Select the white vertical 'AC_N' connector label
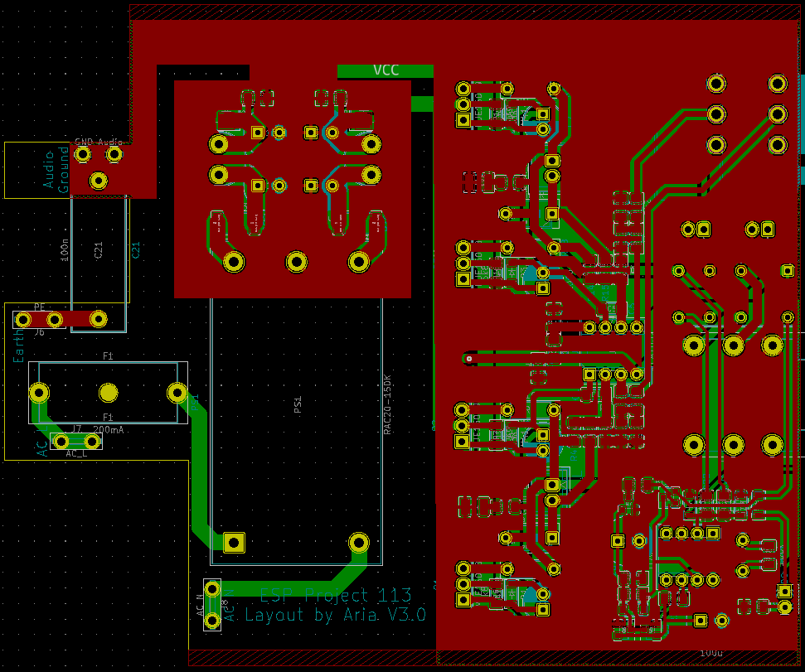Image resolution: width=805 pixels, height=672 pixels. [x=201, y=605]
